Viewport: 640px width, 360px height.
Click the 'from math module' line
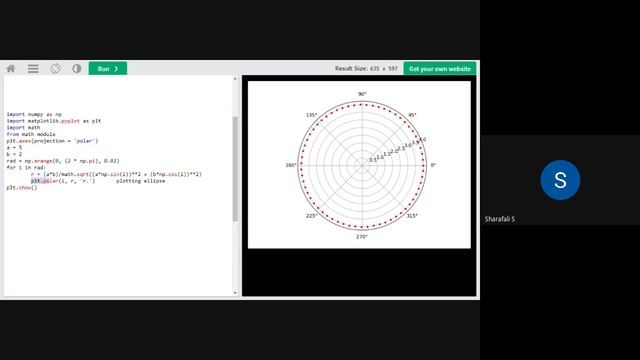click(x=31, y=134)
